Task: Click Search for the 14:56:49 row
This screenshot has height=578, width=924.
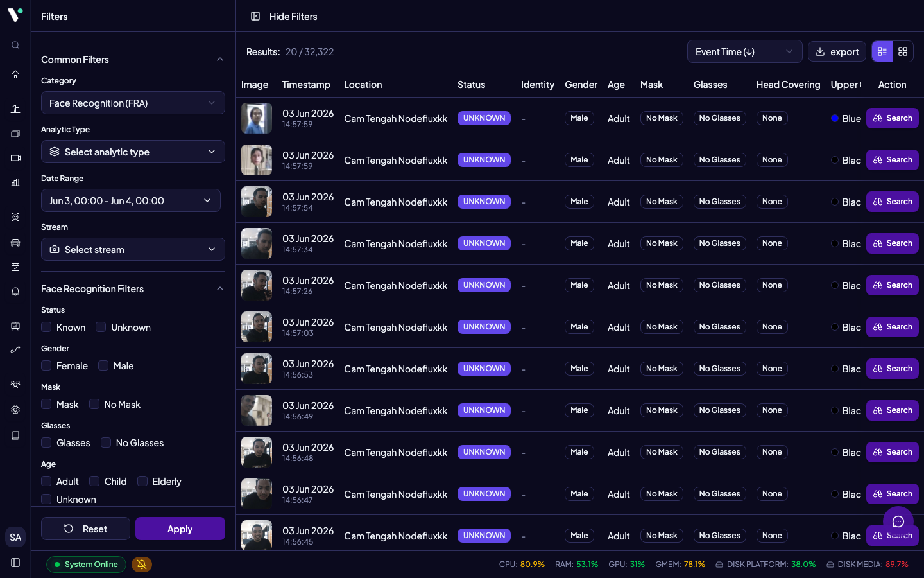Action: [893, 410]
